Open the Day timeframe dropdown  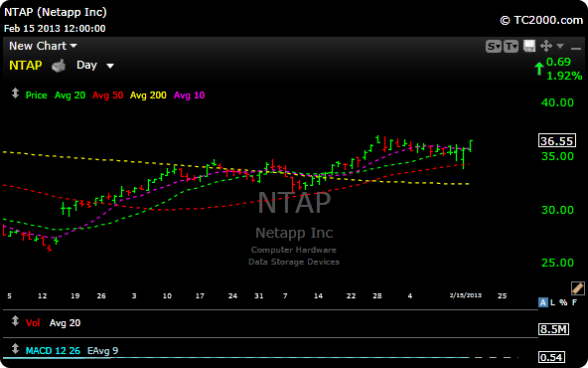point(95,66)
